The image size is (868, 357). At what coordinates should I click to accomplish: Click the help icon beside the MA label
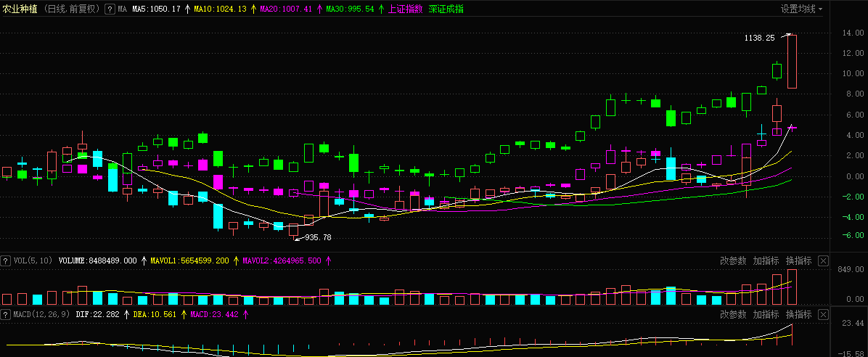[110, 9]
